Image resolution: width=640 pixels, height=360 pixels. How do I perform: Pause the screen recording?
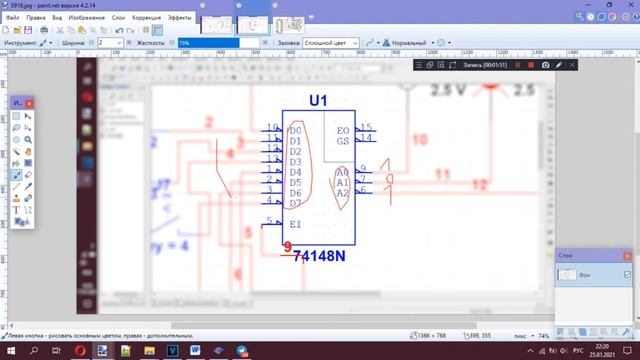(518, 65)
